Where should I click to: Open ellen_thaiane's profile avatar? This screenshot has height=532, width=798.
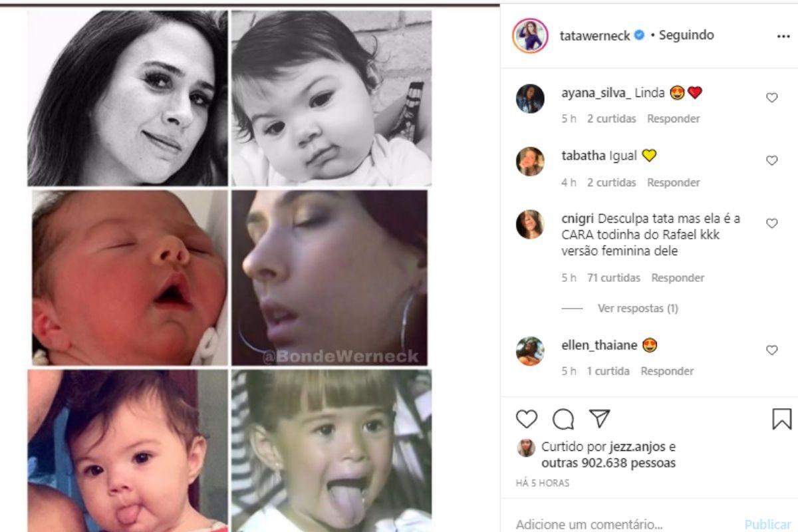click(x=530, y=350)
